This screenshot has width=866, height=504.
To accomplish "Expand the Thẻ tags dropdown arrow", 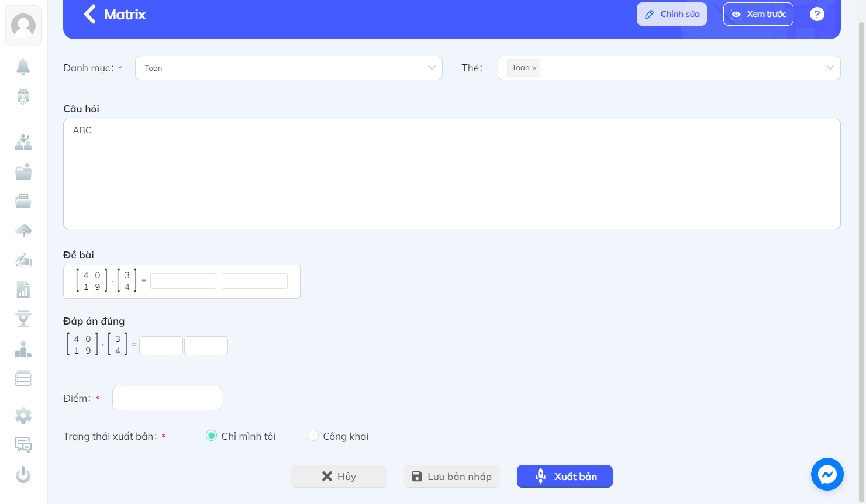I will [830, 68].
